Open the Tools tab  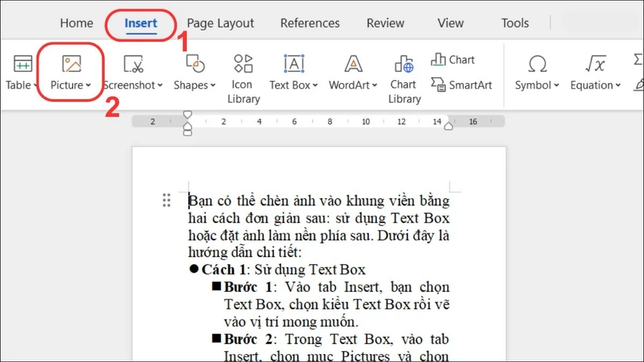pos(514,23)
